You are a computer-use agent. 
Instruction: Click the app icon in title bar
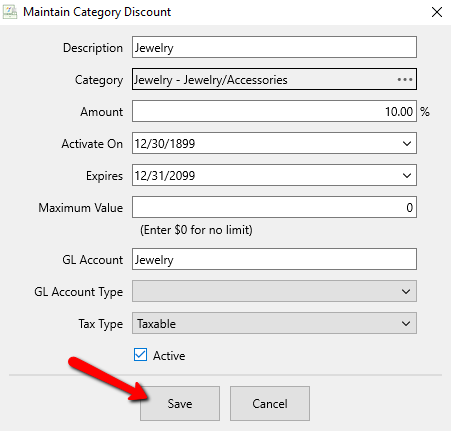(x=9, y=12)
